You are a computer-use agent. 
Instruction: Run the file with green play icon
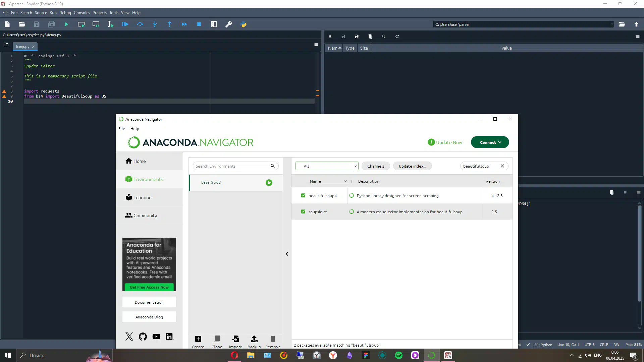click(66, 24)
